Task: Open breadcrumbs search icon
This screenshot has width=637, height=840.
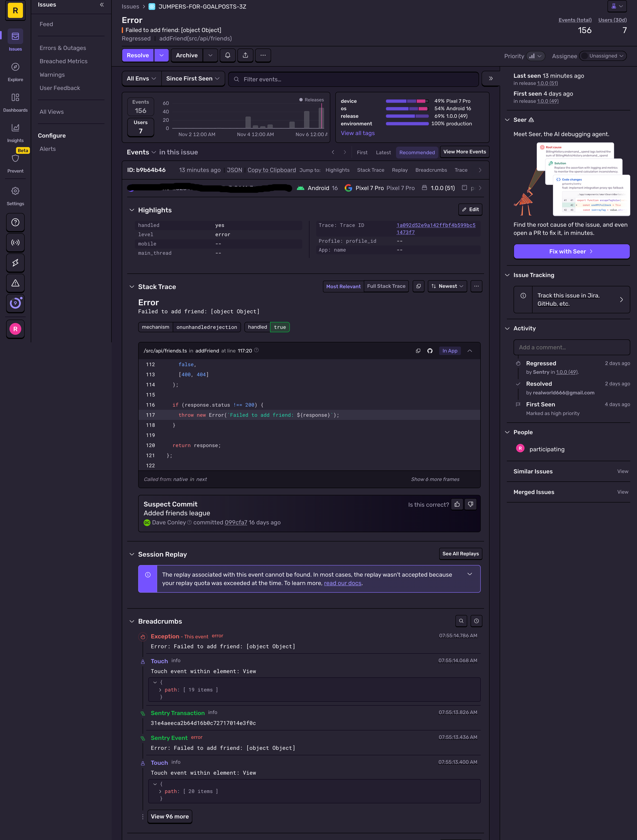Action: click(461, 621)
